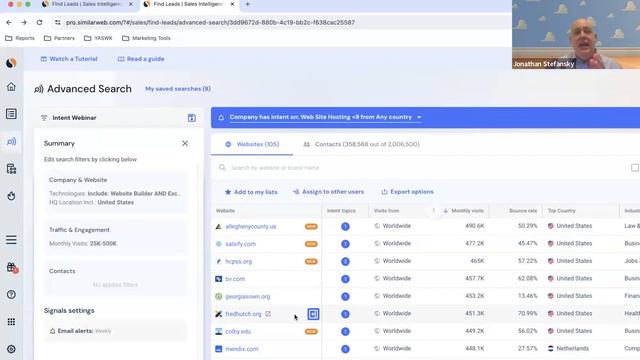Open the hcpss.org website link
This screenshot has height=360, width=640.
point(238,262)
